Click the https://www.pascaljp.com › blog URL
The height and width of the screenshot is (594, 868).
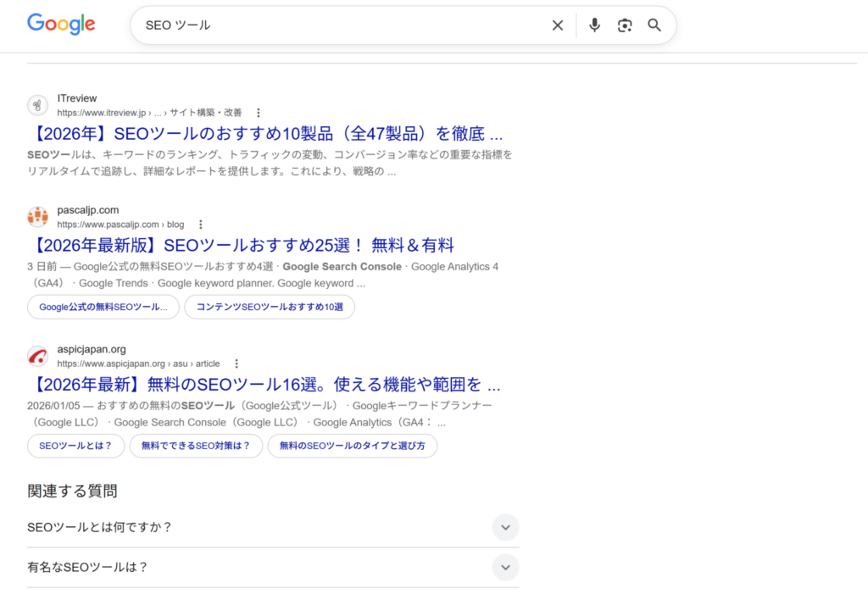pos(120,225)
